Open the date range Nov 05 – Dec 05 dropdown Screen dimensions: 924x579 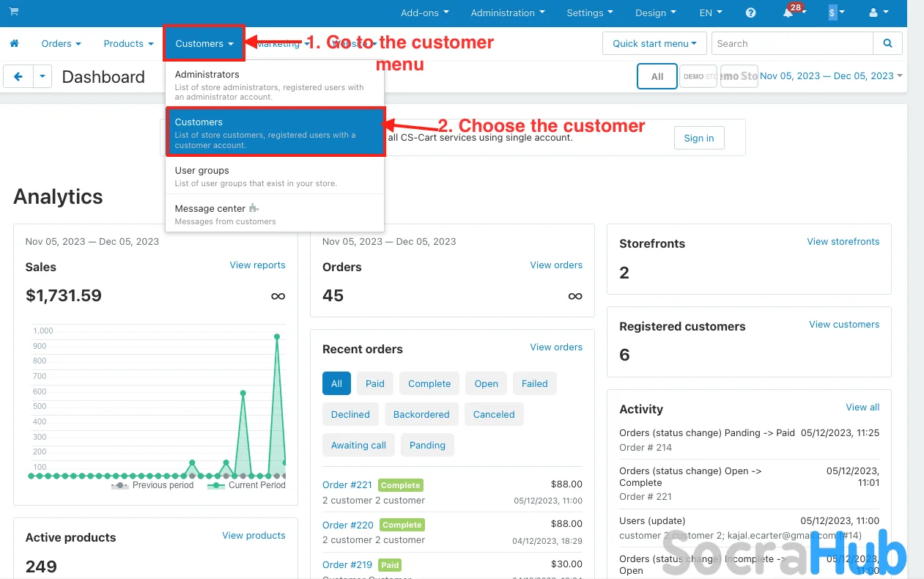[830, 76]
